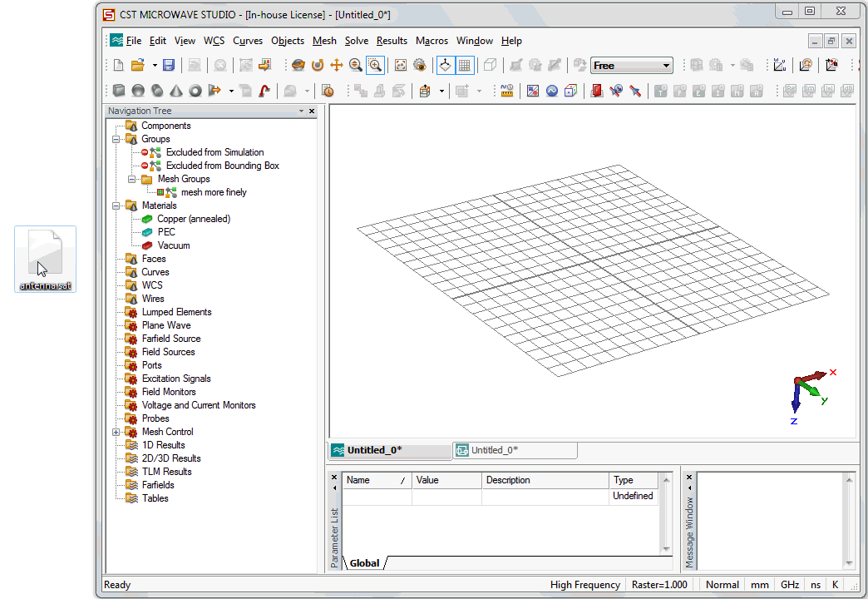Create a Cone shape
The width and height of the screenshot is (868, 599).
coord(176,91)
